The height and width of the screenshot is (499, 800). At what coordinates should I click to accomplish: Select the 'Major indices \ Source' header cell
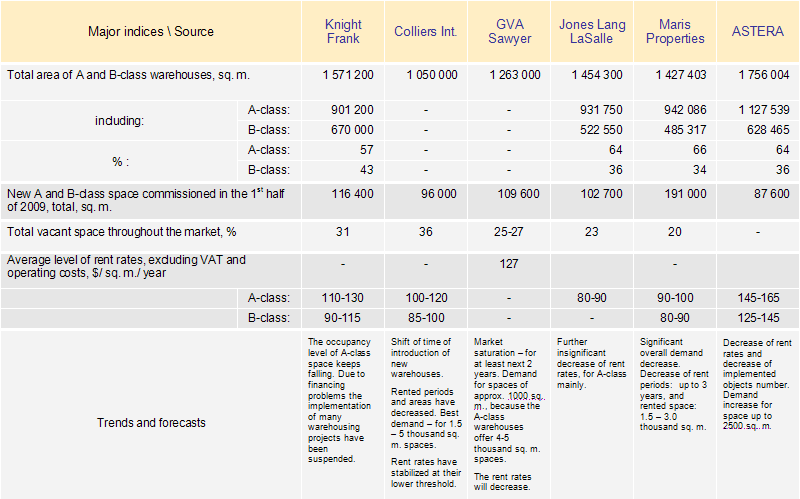[151, 32]
